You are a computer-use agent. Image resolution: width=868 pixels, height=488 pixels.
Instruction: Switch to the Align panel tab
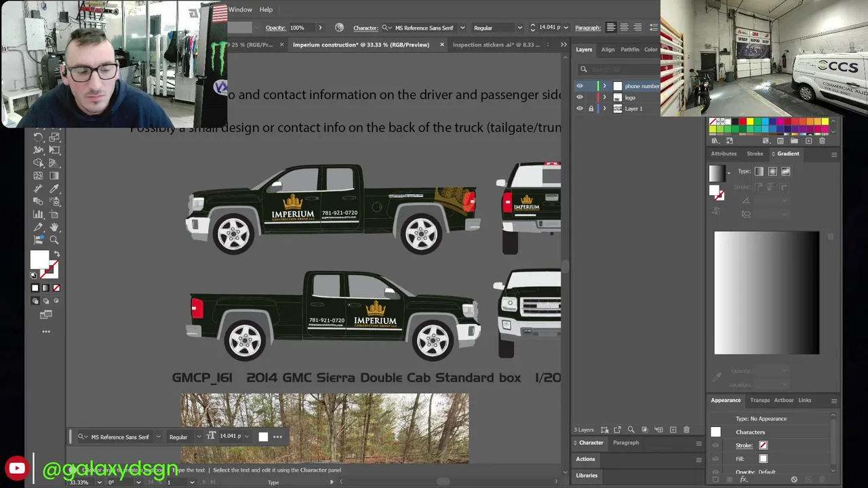pyautogui.click(x=608, y=49)
